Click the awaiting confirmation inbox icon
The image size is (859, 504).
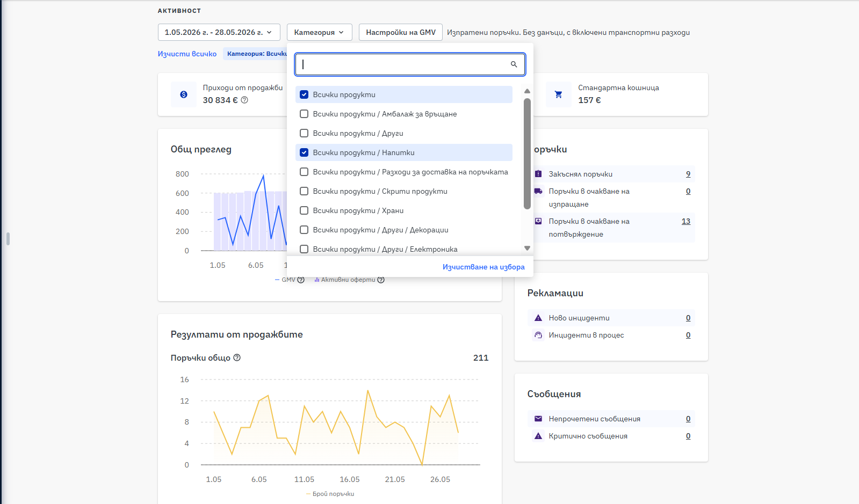click(x=538, y=221)
